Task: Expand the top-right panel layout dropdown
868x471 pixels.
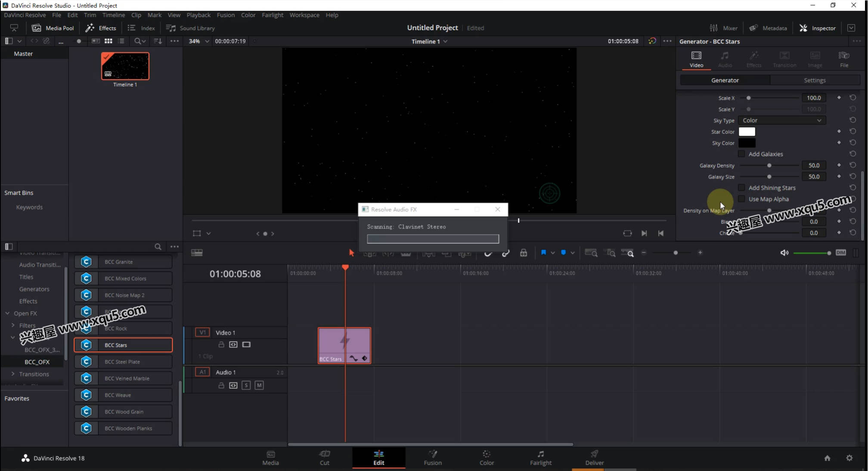Action: coord(851,28)
